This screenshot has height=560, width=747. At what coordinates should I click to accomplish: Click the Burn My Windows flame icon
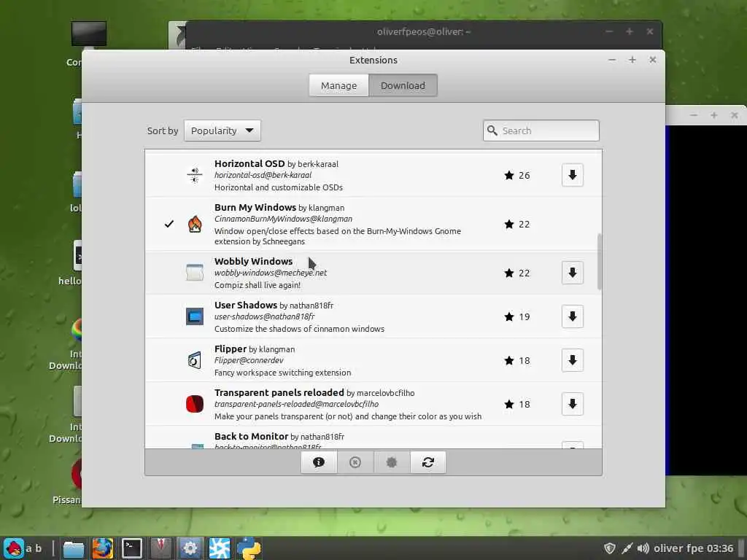pyautogui.click(x=194, y=224)
